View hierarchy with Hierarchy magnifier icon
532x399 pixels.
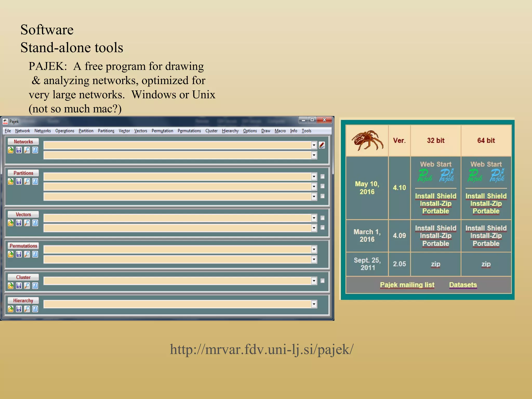coord(27,309)
